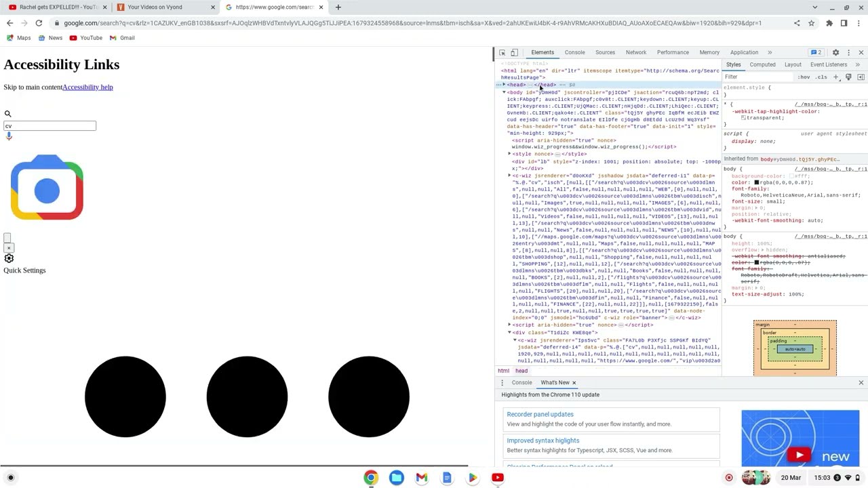Image resolution: width=868 pixels, height=488 pixels.
Task: Open Gmail from the shelf
Action: [421, 478]
